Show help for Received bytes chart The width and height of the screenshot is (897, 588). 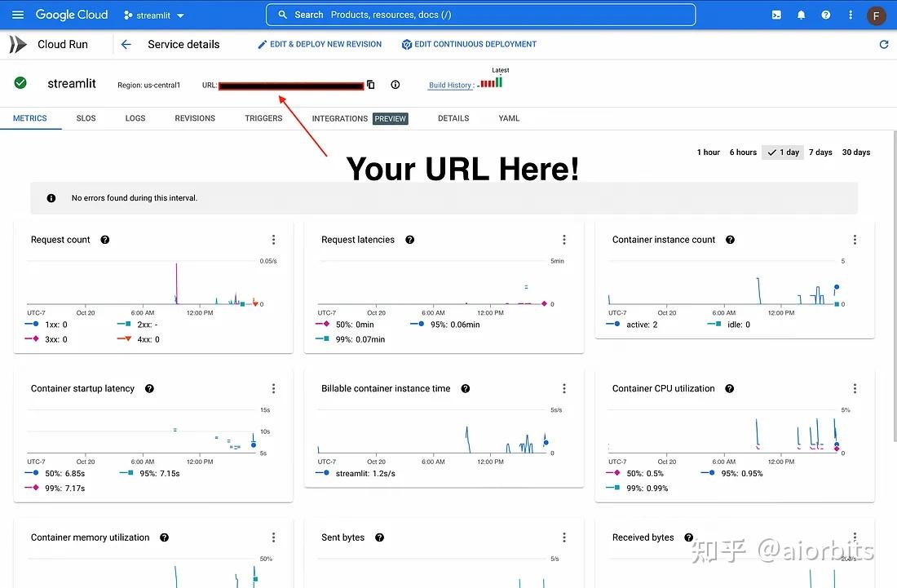(689, 537)
